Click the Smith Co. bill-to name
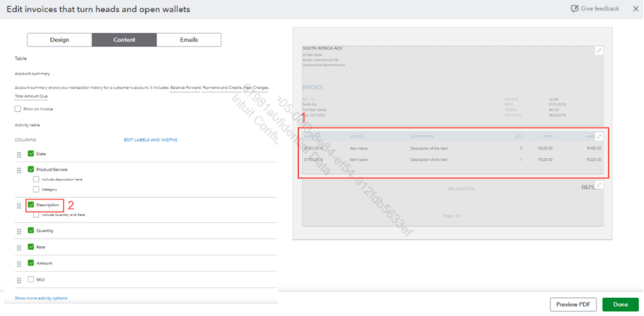644x316 pixels. [310, 105]
